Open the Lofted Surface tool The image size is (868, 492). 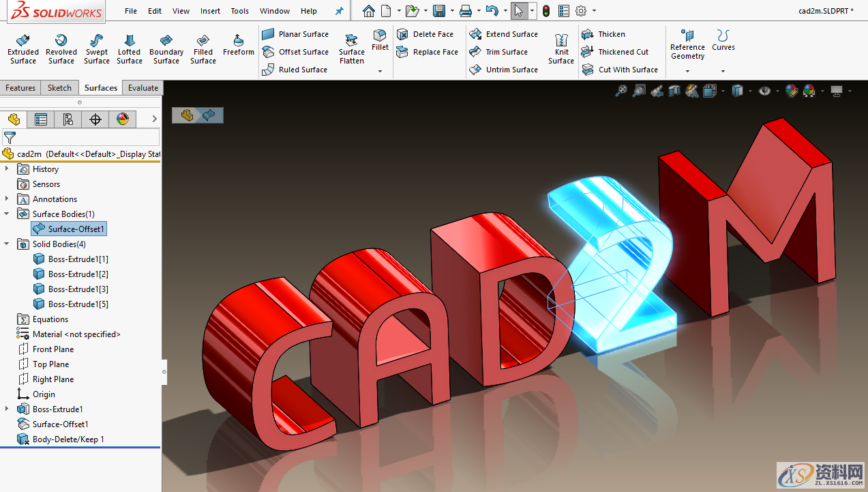coord(129,48)
